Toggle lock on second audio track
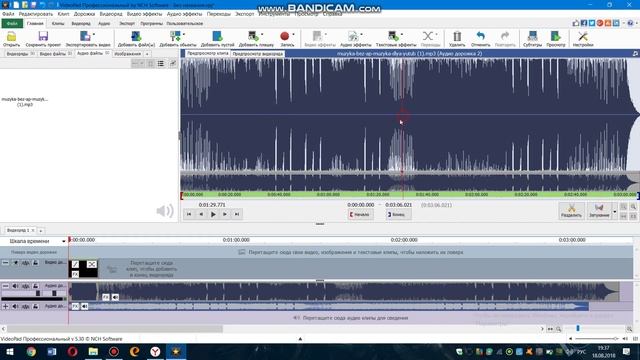The width and height of the screenshot is (640, 360). (36, 306)
